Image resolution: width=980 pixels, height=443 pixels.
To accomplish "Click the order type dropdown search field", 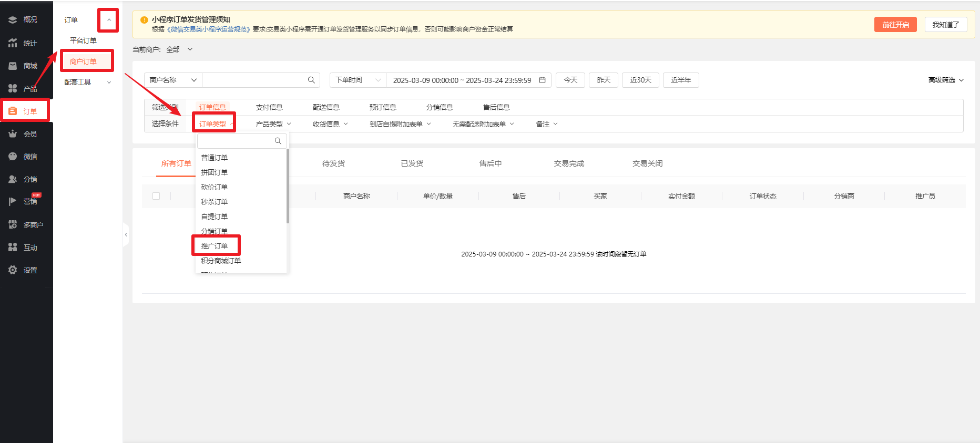I will click(236, 141).
